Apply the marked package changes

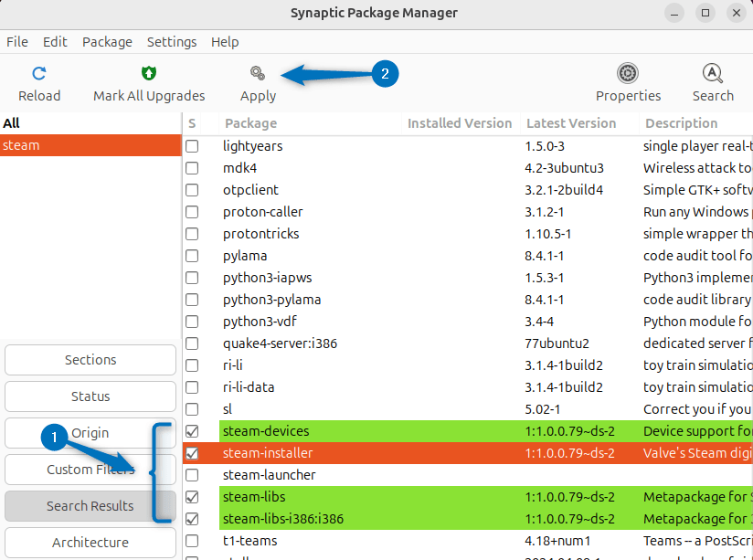click(x=258, y=82)
